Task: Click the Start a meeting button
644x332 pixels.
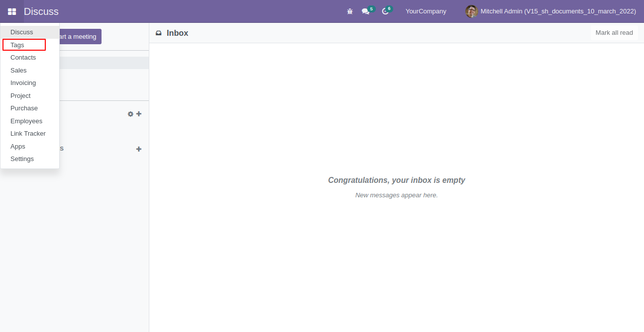Action: pos(80,36)
